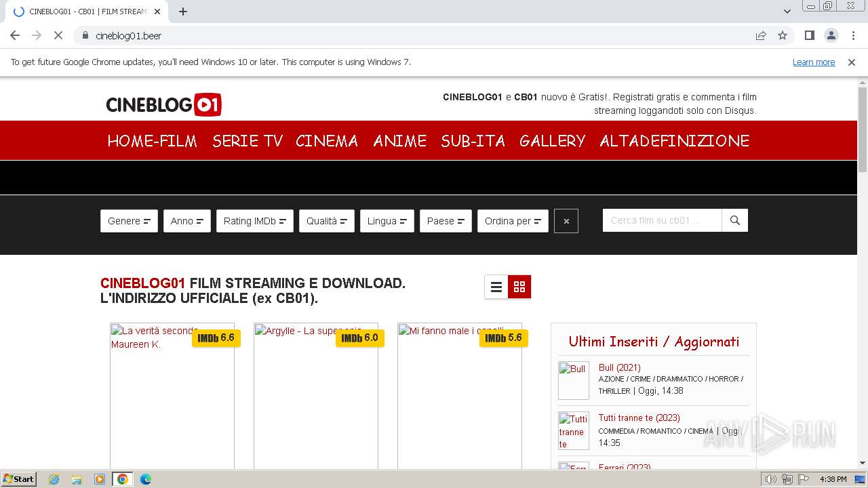This screenshot has height=488, width=868.
Task: Select the CINEBLOG01 - CB01 browser tab
Action: [x=87, y=12]
